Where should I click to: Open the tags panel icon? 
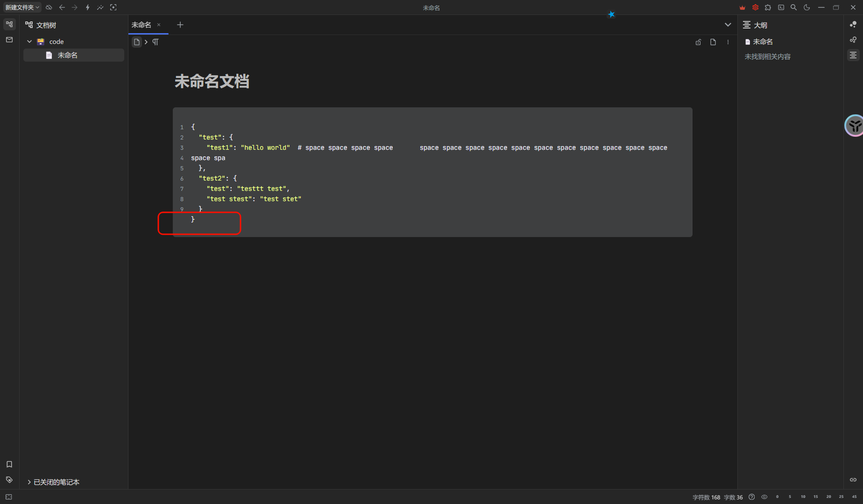coord(9,480)
